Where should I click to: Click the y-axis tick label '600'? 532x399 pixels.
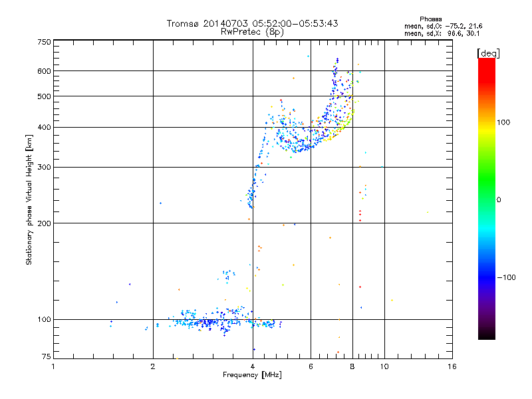(x=44, y=71)
